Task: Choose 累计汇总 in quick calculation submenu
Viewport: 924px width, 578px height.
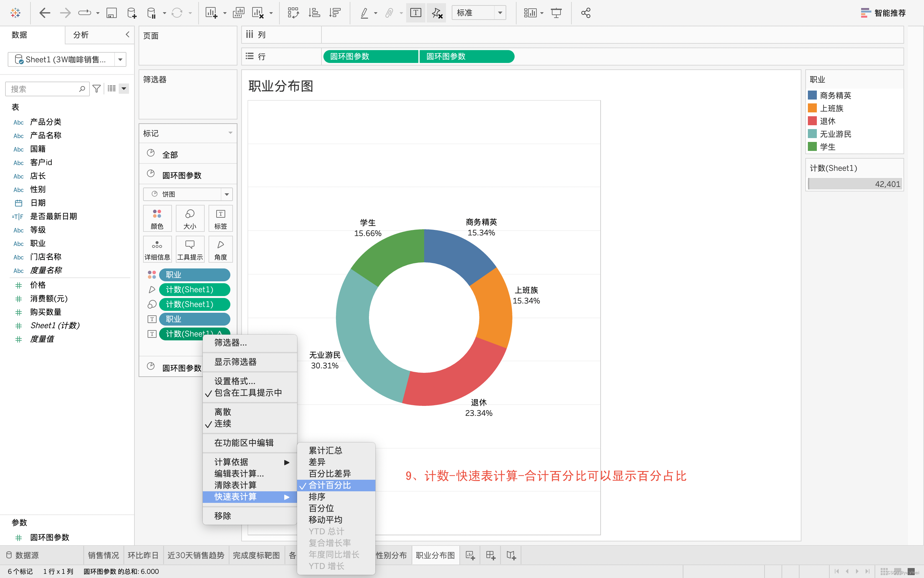Action: [x=336, y=451]
